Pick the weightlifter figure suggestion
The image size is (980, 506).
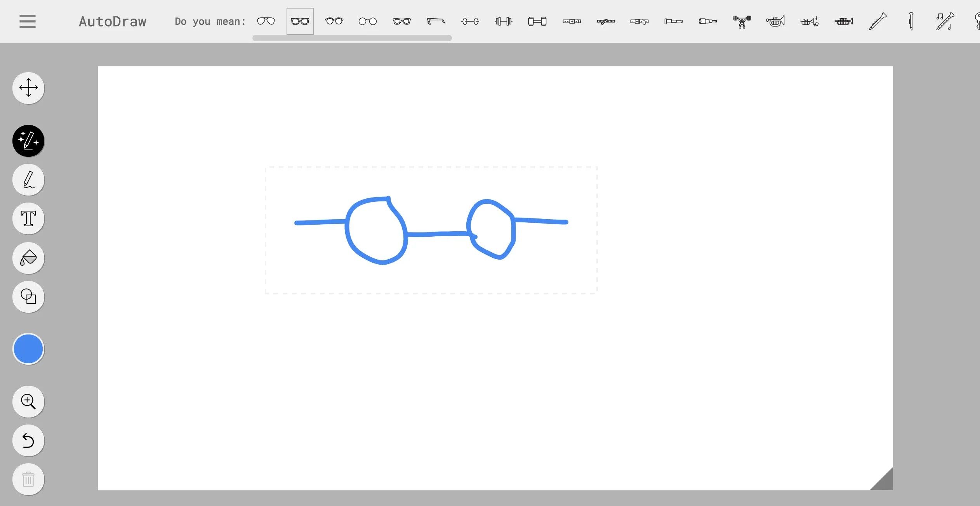click(742, 21)
